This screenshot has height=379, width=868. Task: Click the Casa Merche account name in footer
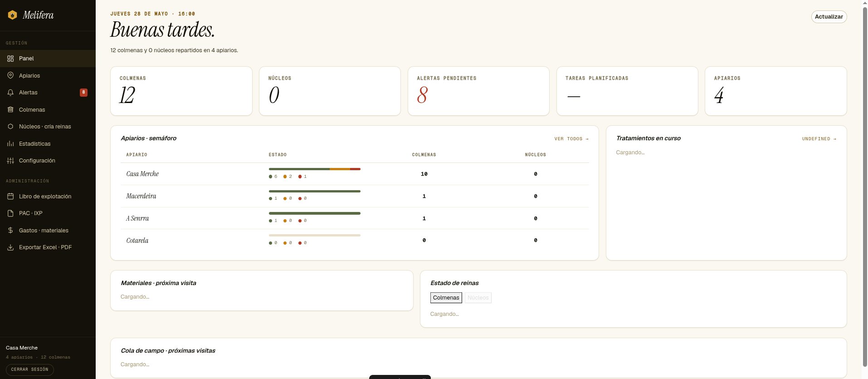[x=22, y=348]
